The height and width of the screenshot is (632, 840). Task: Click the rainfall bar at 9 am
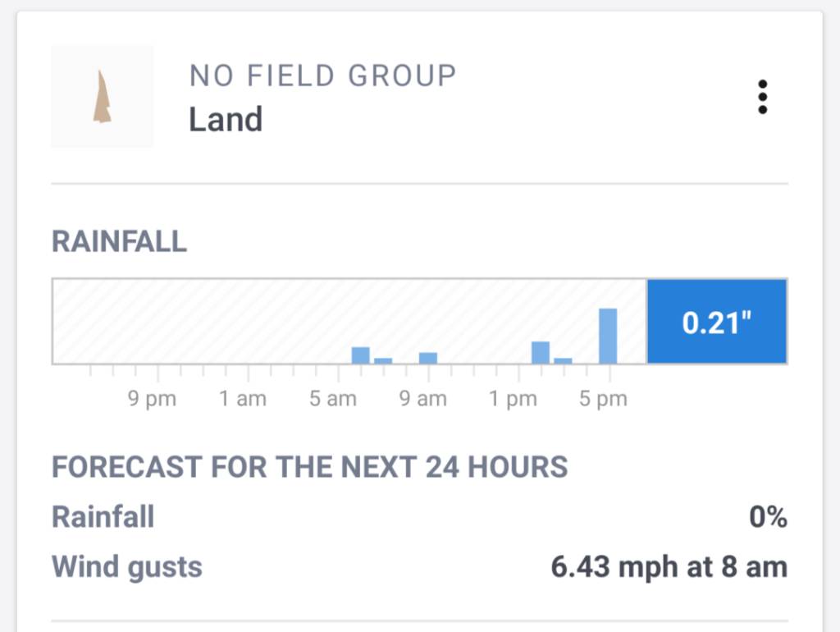click(428, 358)
